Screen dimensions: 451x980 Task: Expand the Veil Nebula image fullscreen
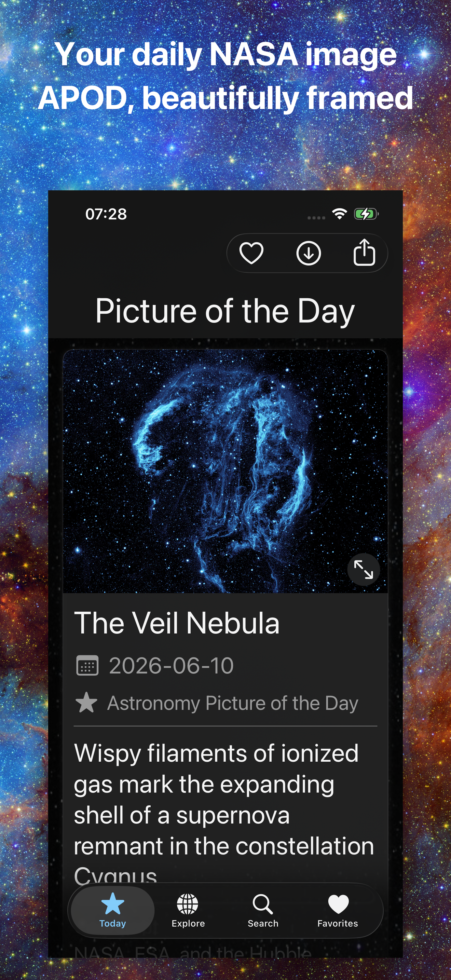[364, 570]
